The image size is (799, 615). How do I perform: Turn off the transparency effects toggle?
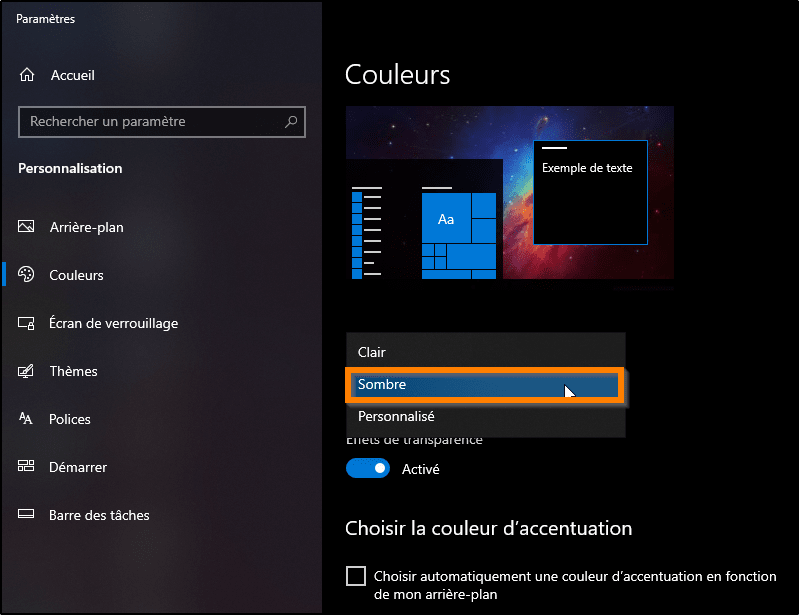[368, 468]
